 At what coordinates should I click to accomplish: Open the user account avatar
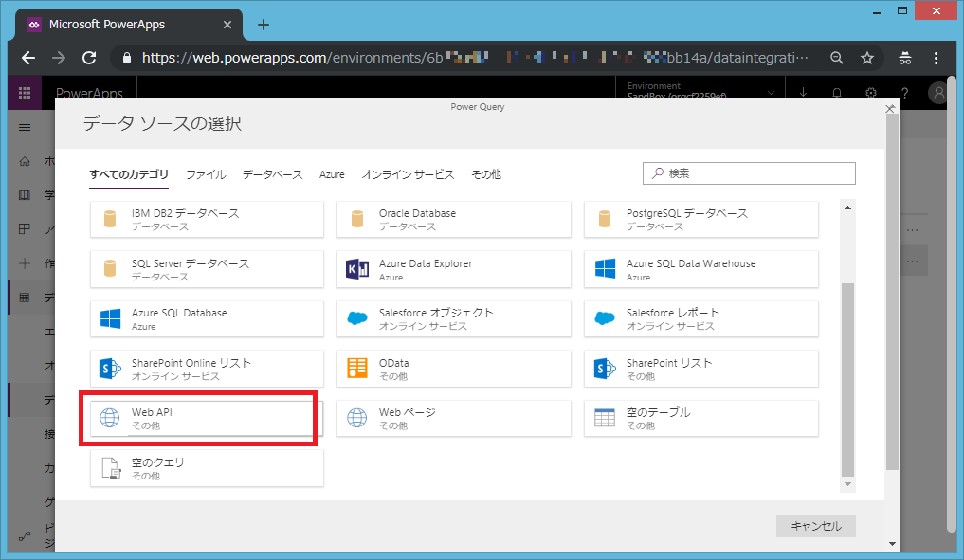(938, 93)
